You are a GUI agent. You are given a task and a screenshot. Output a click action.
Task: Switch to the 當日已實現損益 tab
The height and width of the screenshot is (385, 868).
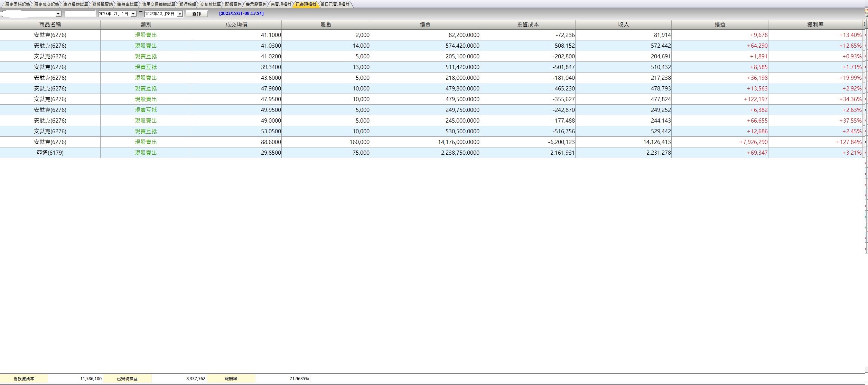[335, 4]
